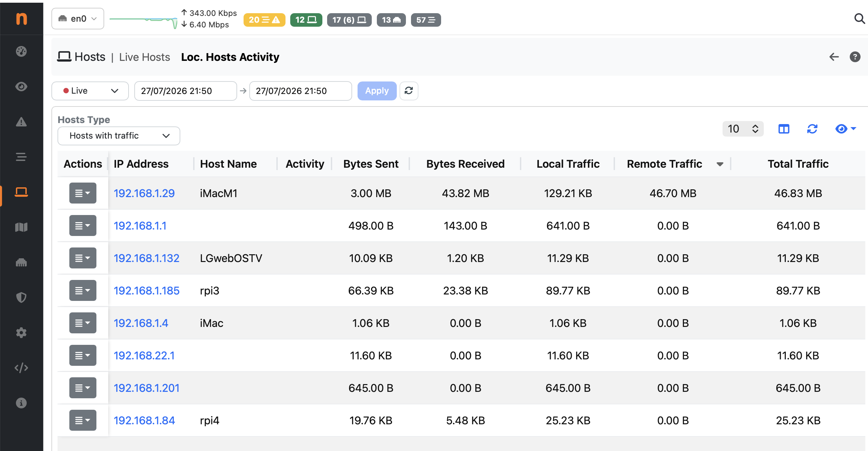The image size is (868, 451).
Task: Sort by the Activity column header
Action: pyautogui.click(x=305, y=164)
